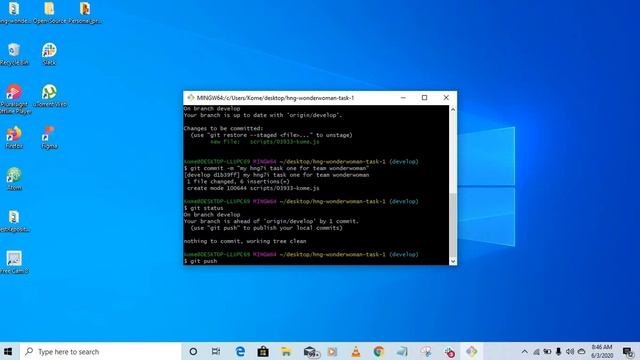Launch VLC media player from taskbar
Viewport: 640px width, 360px height.
coord(356,351)
